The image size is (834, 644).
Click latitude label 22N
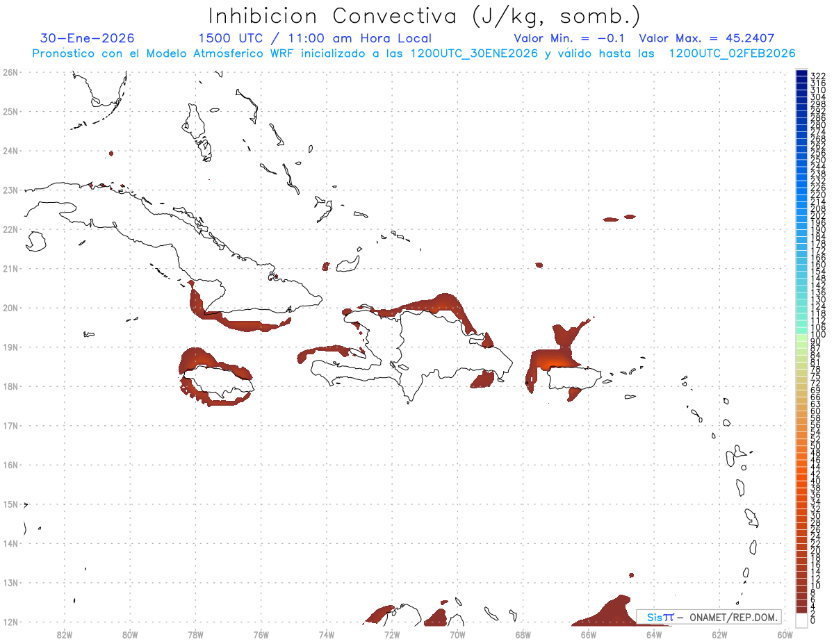pyautogui.click(x=10, y=229)
